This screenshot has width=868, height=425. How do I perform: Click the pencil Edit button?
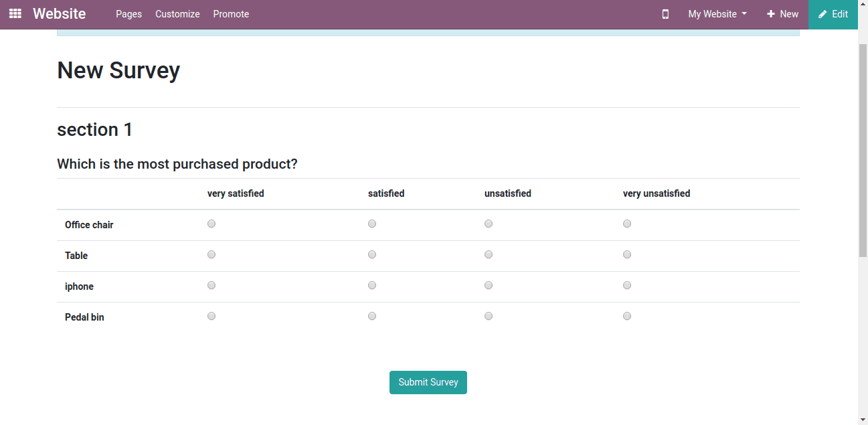(x=833, y=14)
